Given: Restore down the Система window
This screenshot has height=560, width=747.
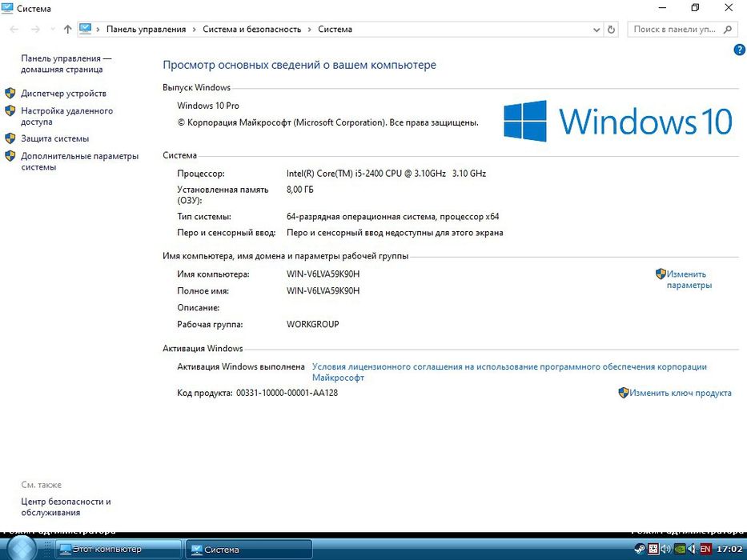Looking at the screenshot, I should click(695, 8).
